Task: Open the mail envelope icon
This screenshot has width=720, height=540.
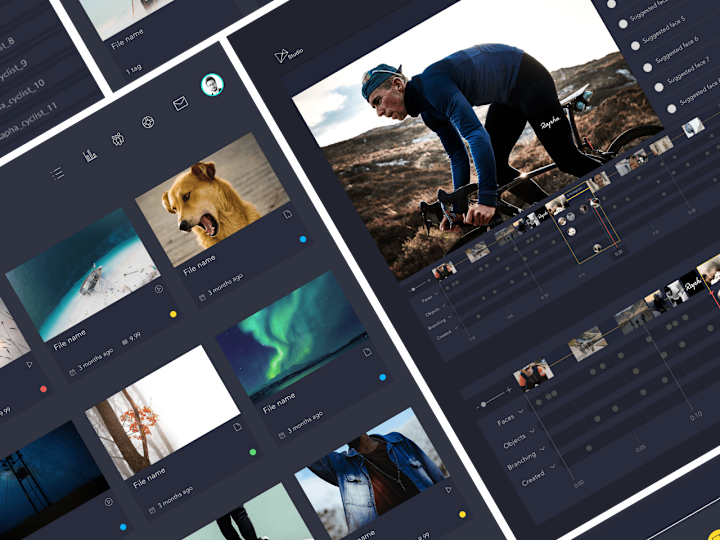Action: tap(180, 103)
